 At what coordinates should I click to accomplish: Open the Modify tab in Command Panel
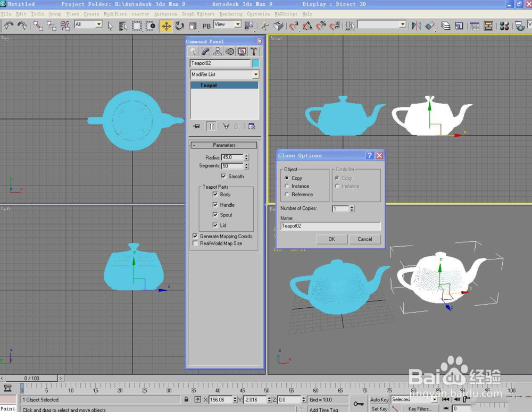(x=205, y=52)
